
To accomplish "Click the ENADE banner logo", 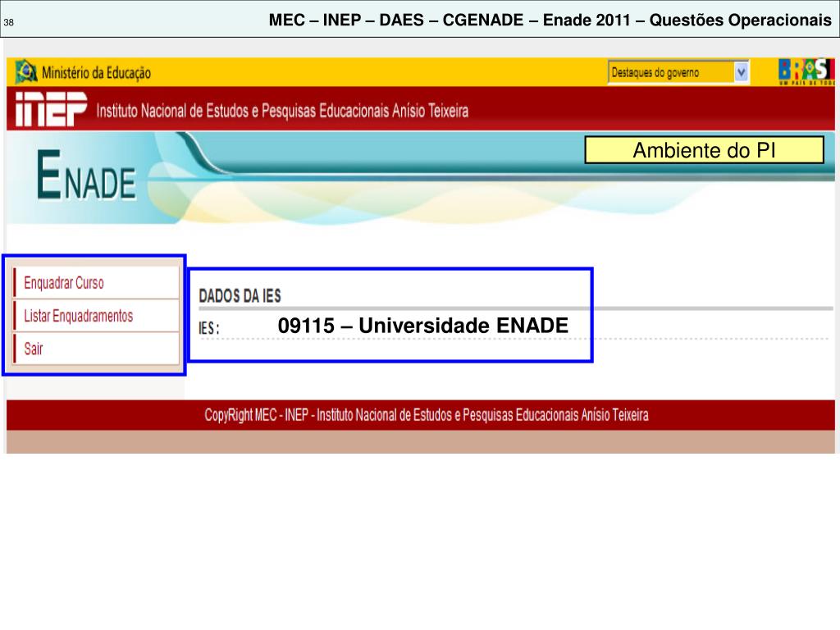I will [x=86, y=175].
